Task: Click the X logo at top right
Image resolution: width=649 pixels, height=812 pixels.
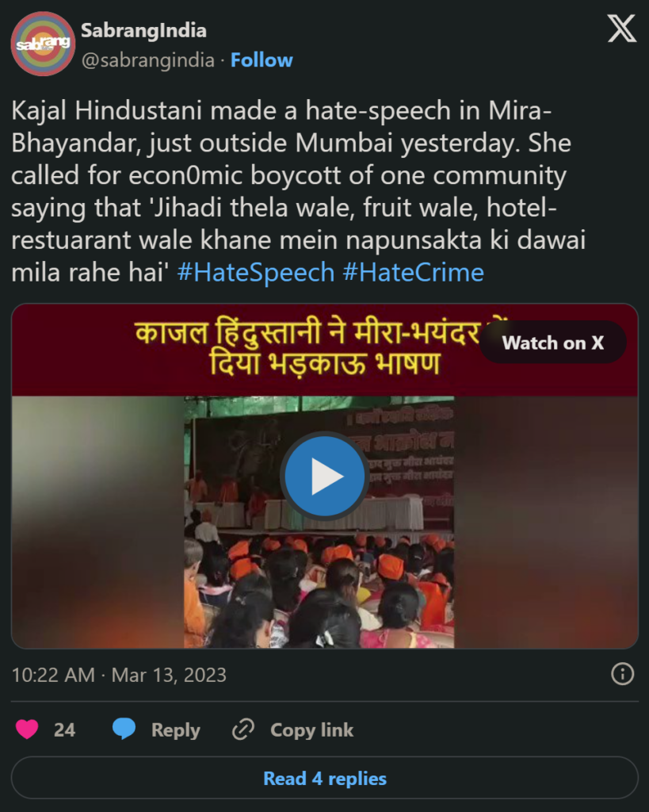Action: click(x=621, y=29)
